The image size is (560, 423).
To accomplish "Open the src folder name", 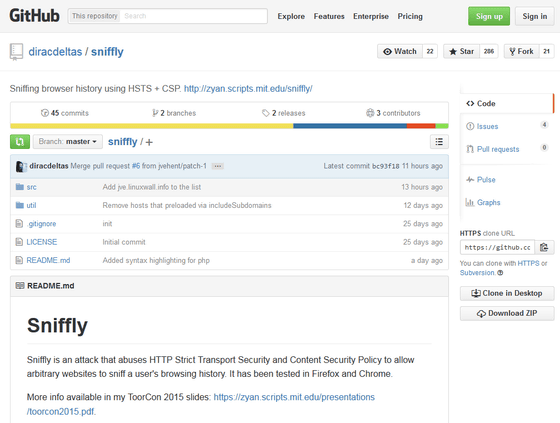I will [x=31, y=187].
